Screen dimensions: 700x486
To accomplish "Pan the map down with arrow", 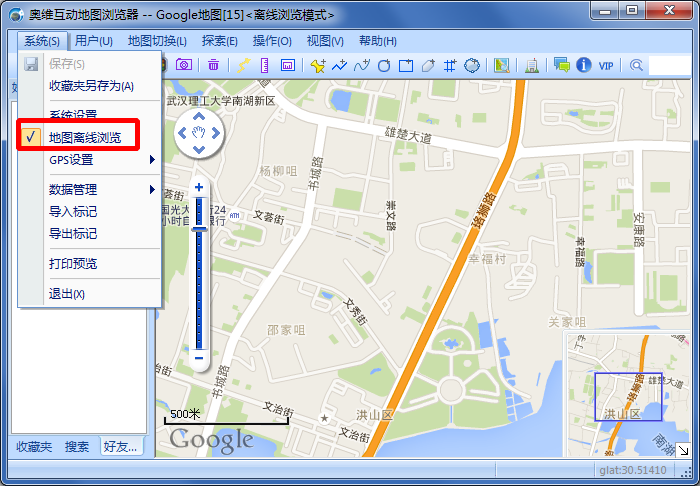I will pos(199,150).
